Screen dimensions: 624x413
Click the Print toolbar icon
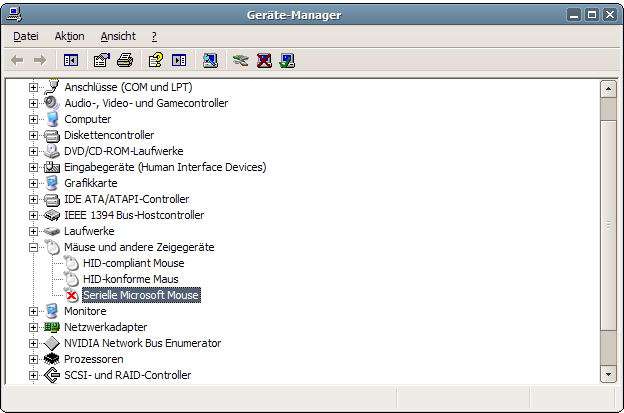[x=125, y=60]
